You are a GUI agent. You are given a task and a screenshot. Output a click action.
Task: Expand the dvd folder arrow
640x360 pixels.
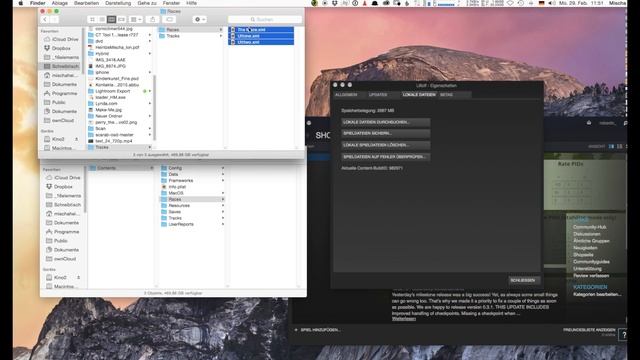click(150, 41)
